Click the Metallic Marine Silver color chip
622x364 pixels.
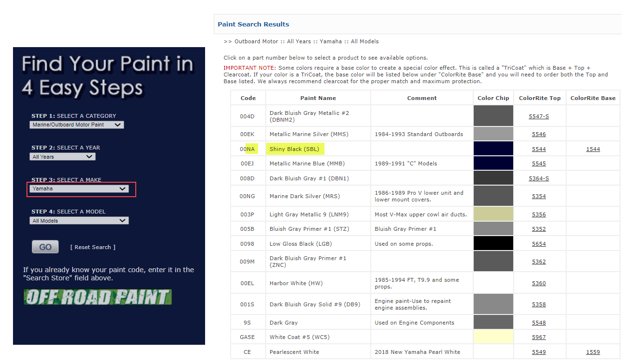click(x=493, y=134)
